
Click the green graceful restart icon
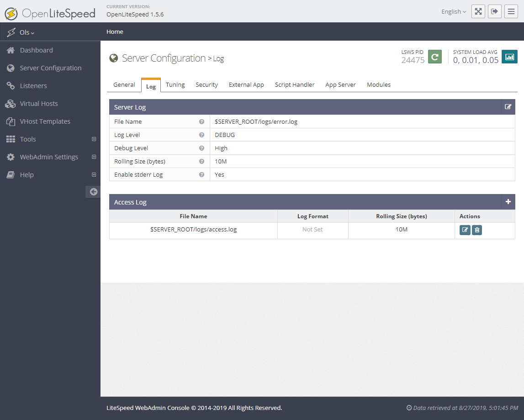click(435, 57)
